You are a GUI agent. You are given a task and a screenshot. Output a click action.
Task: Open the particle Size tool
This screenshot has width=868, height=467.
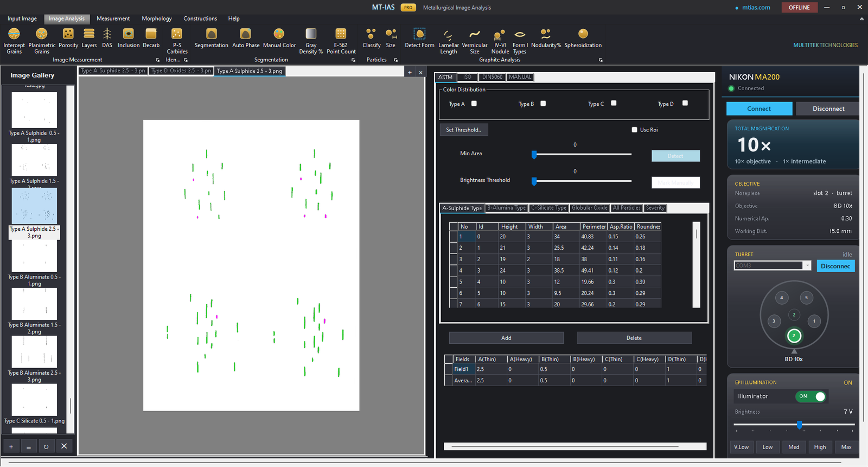(391, 39)
